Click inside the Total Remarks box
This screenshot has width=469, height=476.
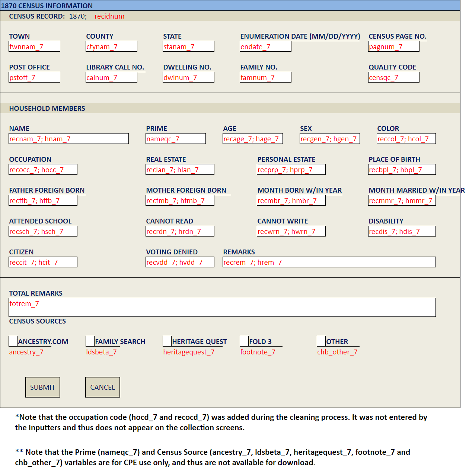click(x=222, y=308)
